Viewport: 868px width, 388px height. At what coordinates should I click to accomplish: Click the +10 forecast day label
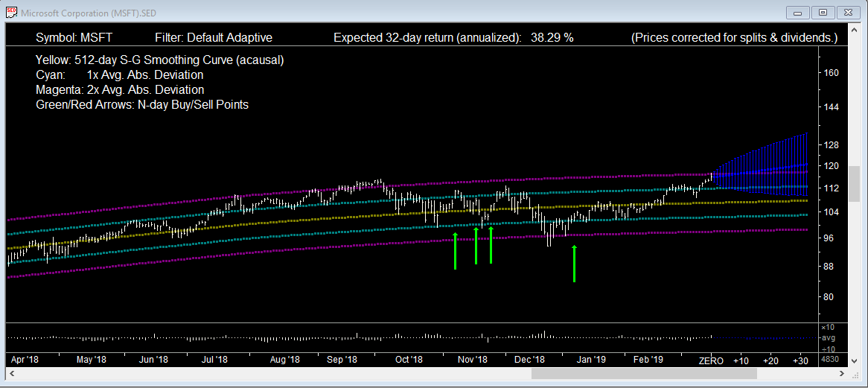[741, 361]
